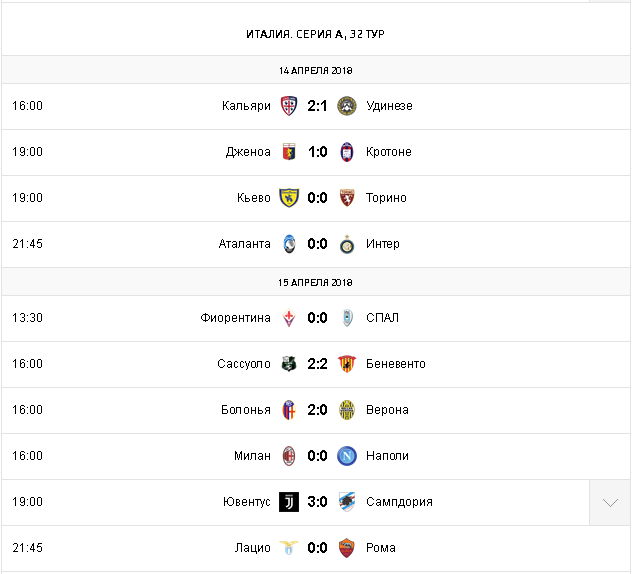Click the Udinese club crest

click(347, 106)
